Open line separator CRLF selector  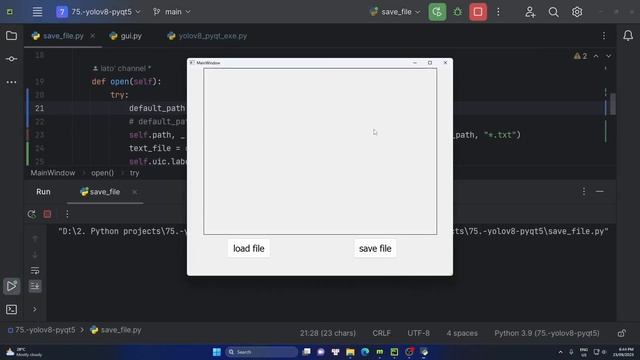381,333
